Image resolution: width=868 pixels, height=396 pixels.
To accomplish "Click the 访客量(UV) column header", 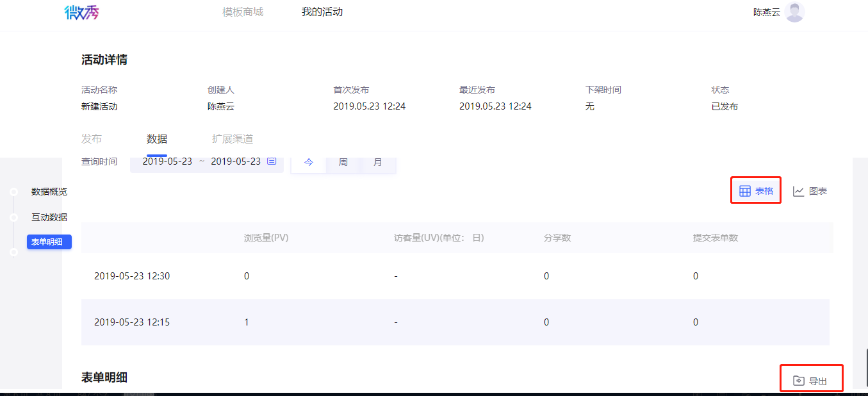I will pos(439,238).
